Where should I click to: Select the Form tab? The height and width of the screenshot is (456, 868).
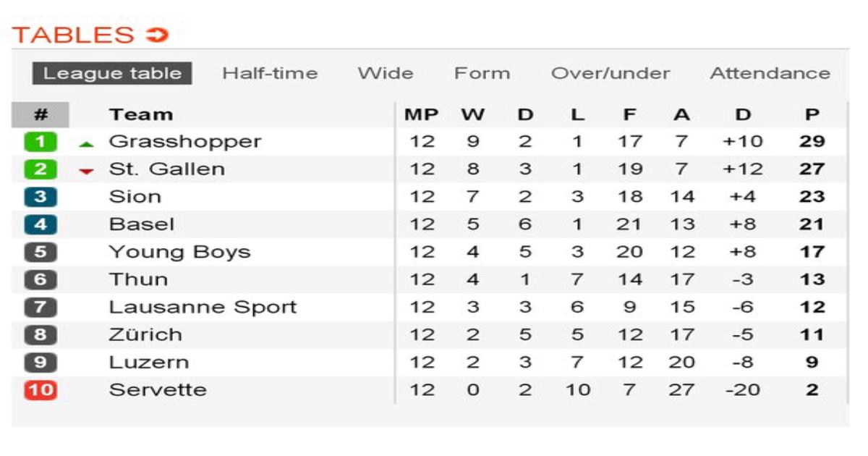pos(482,73)
